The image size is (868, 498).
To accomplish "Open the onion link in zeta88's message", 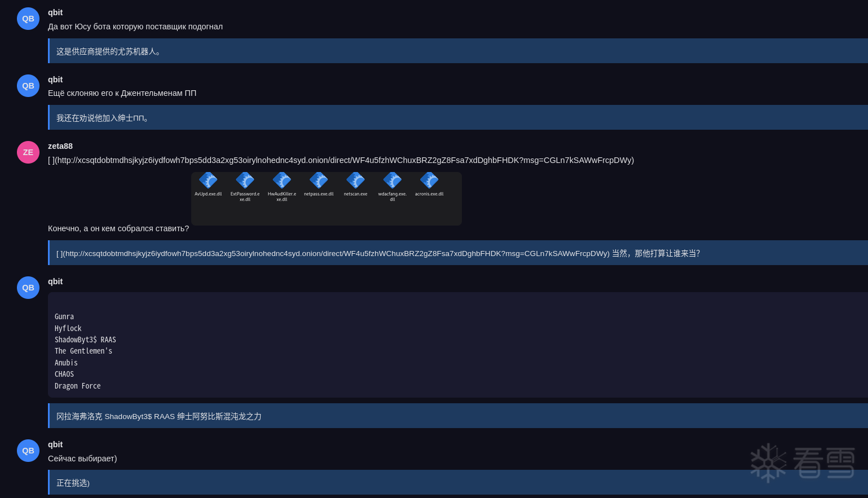I will coord(344,160).
